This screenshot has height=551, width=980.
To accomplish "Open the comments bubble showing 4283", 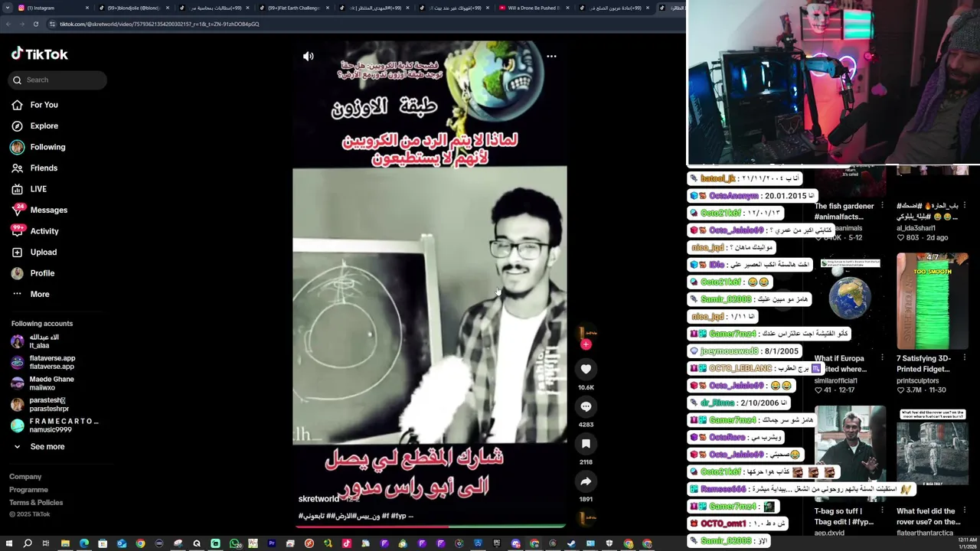I will click(586, 406).
